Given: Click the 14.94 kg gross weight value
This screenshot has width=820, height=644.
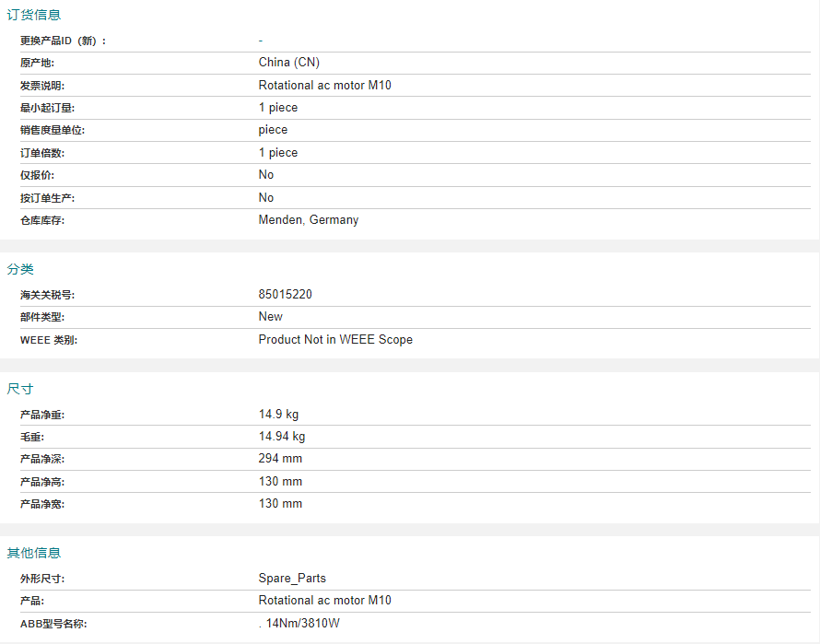Looking at the screenshot, I should point(282,437).
